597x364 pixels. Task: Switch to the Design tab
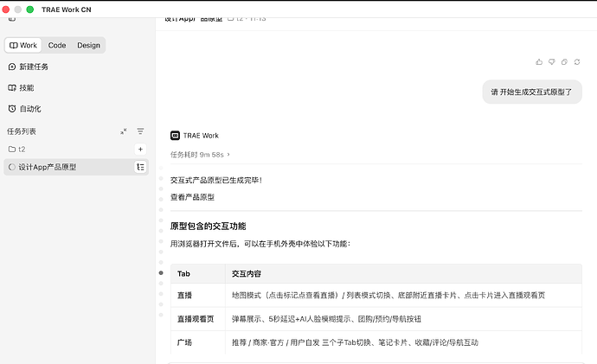click(x=89, y=45)
